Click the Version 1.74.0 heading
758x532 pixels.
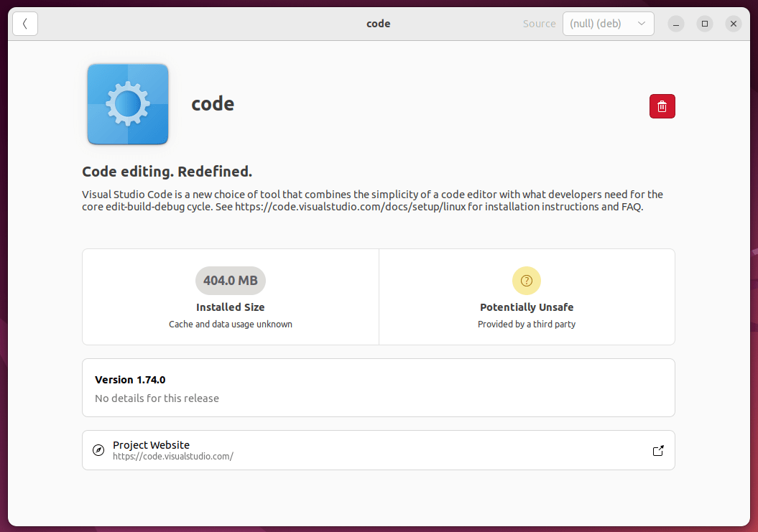[130, 380]
